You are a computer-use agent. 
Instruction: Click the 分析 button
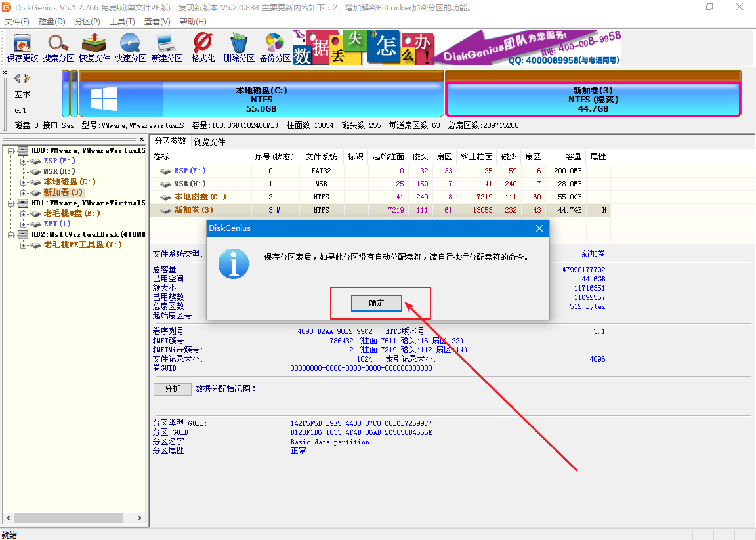(172, 389)
